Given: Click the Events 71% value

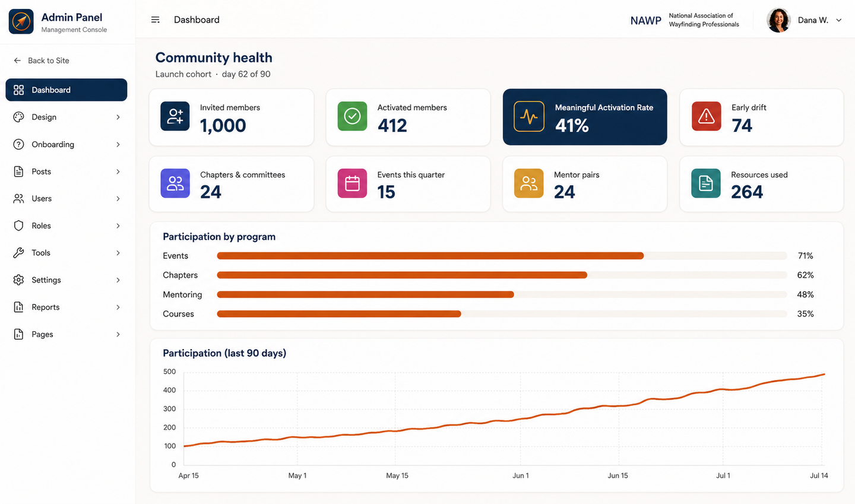Looking at the screenshot, I should click(805, 256).
